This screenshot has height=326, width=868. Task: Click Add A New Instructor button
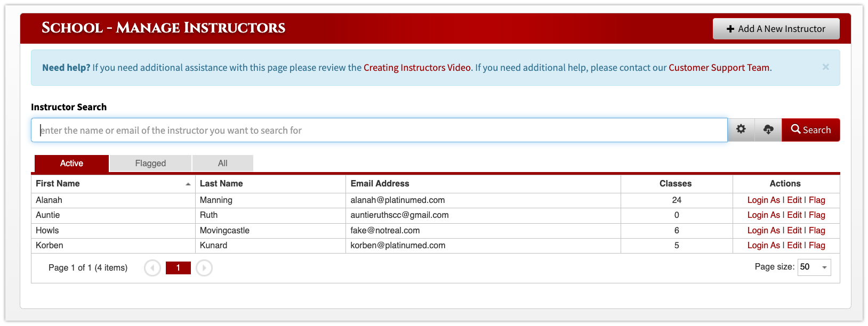(x=776, y=29)
